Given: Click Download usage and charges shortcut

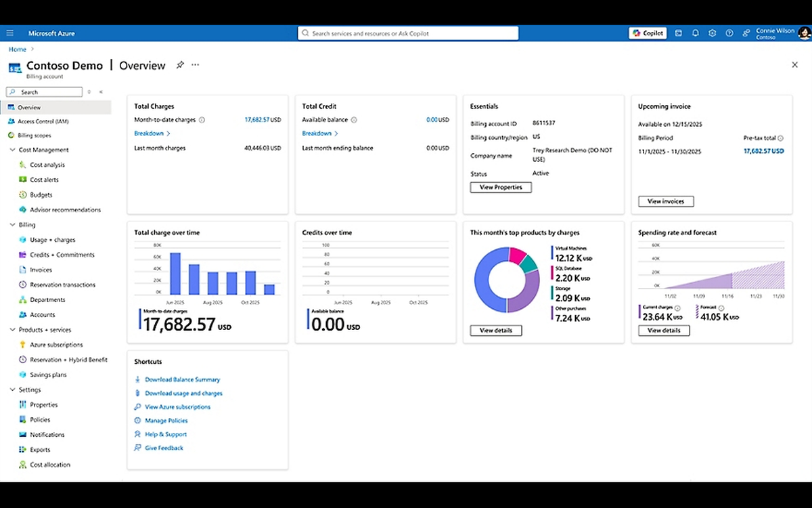Looking at the screenshot, I should (x=183, y=394).
